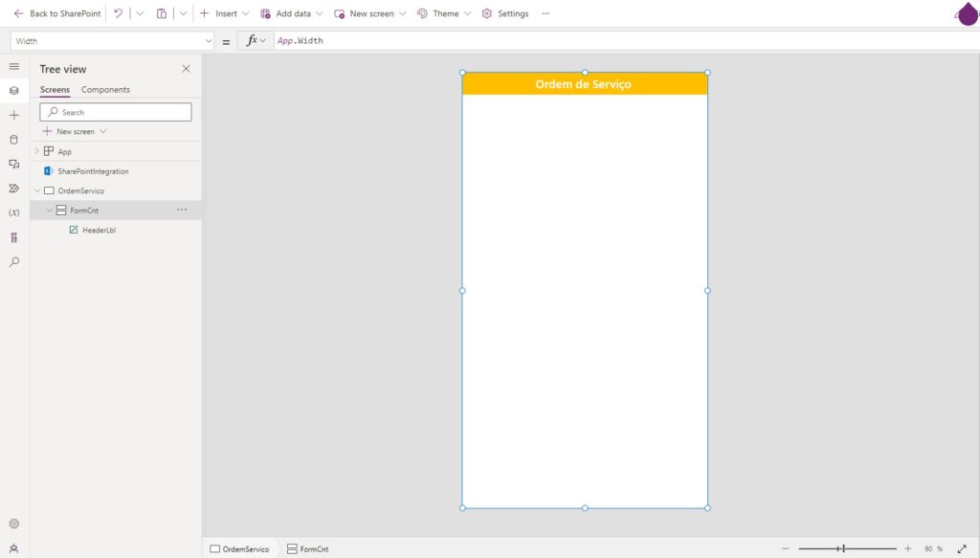
Task: Click Back to SharePoint
Action: [x=56, y=13]
